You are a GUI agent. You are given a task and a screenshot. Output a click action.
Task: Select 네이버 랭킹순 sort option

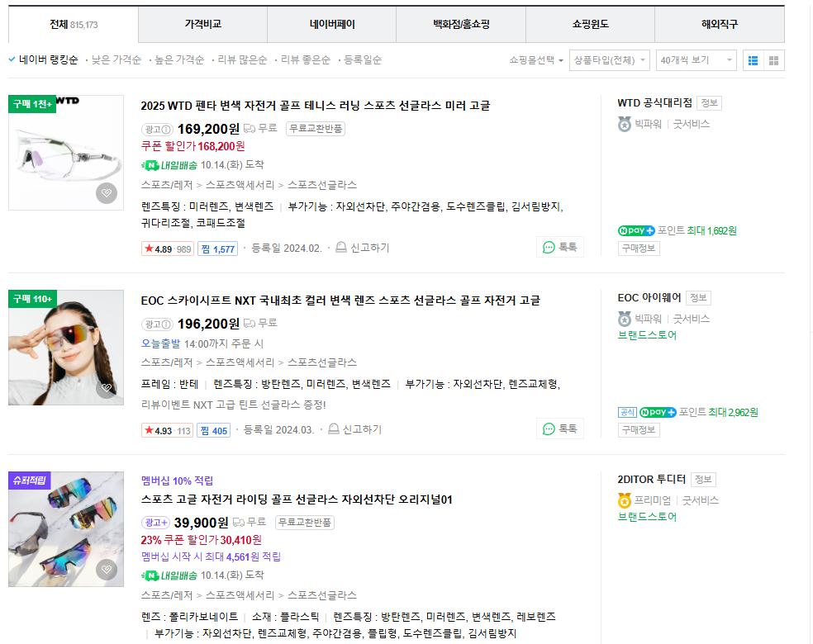point(48,59)
